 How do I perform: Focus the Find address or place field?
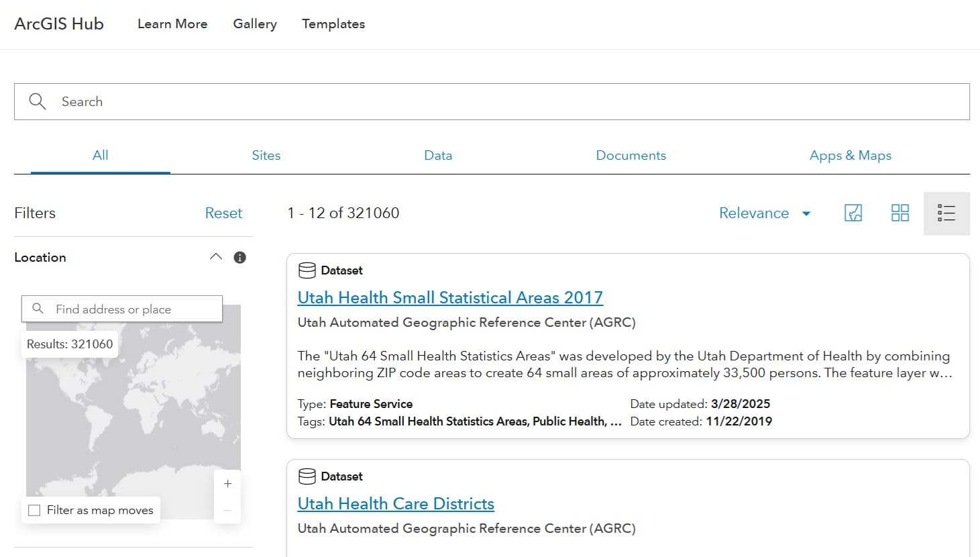click(122, 309)
